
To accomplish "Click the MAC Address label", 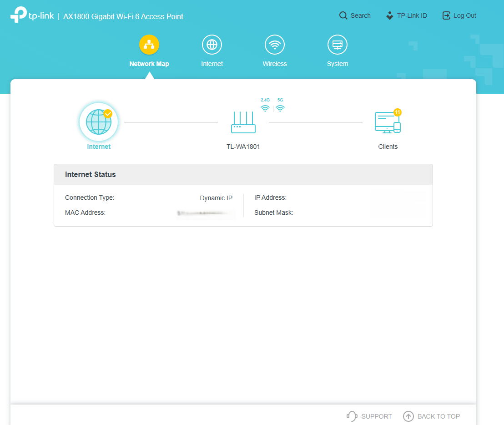I will pos(85,212).
